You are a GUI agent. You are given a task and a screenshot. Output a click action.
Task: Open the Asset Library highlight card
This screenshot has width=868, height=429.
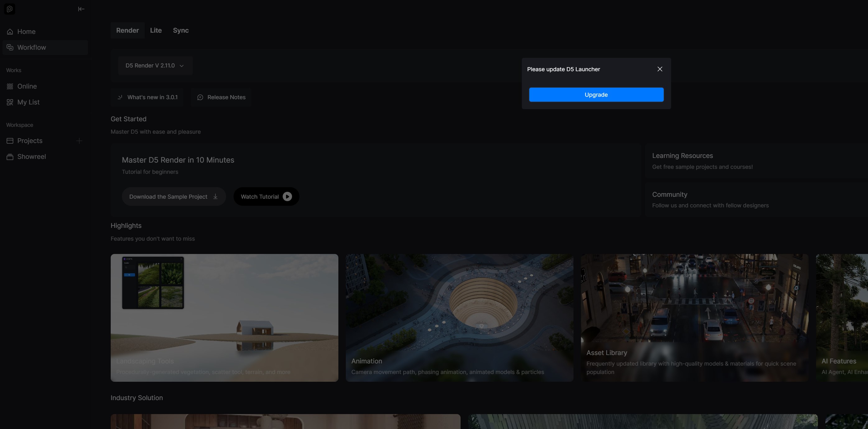tap(694, 317)
